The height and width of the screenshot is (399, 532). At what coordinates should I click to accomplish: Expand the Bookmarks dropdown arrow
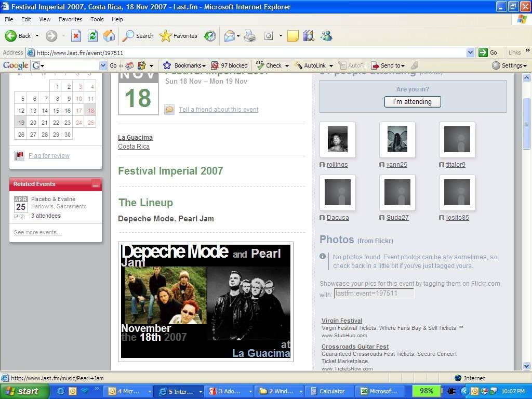(x=204, y=66)
